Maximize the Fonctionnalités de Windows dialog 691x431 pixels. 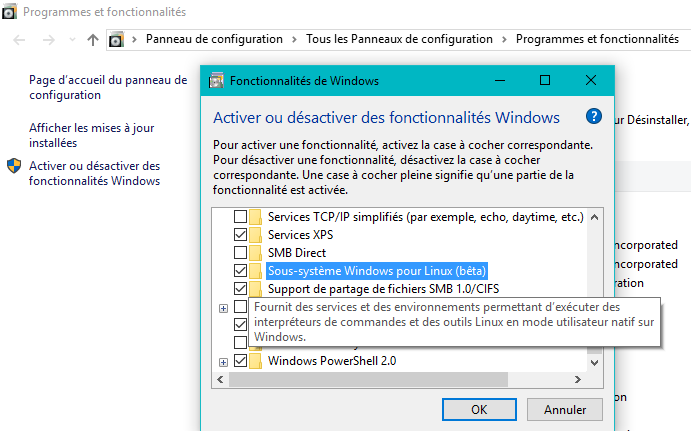click(x=545, y=81)
